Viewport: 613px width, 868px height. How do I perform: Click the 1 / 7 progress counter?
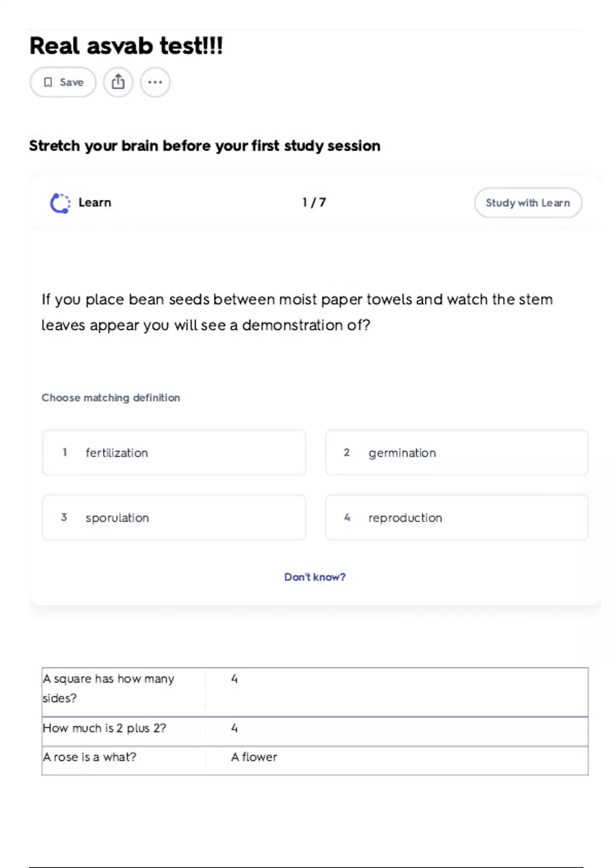pos(314,203)
